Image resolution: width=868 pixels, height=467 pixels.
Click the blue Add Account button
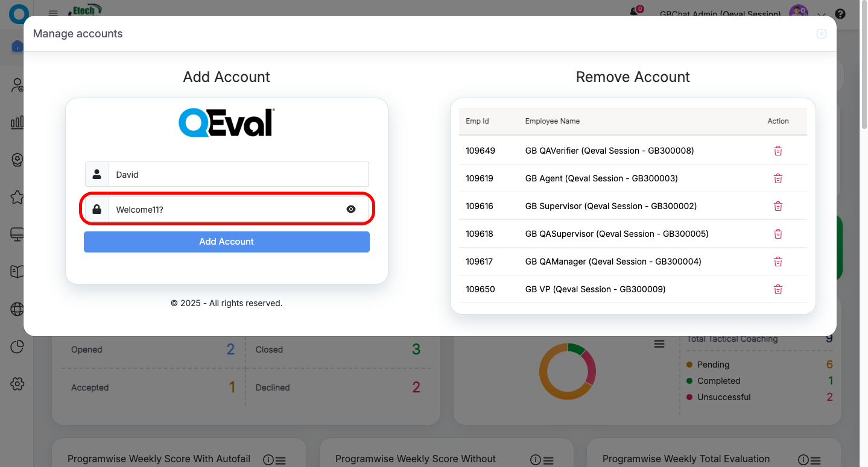[226, 242]
